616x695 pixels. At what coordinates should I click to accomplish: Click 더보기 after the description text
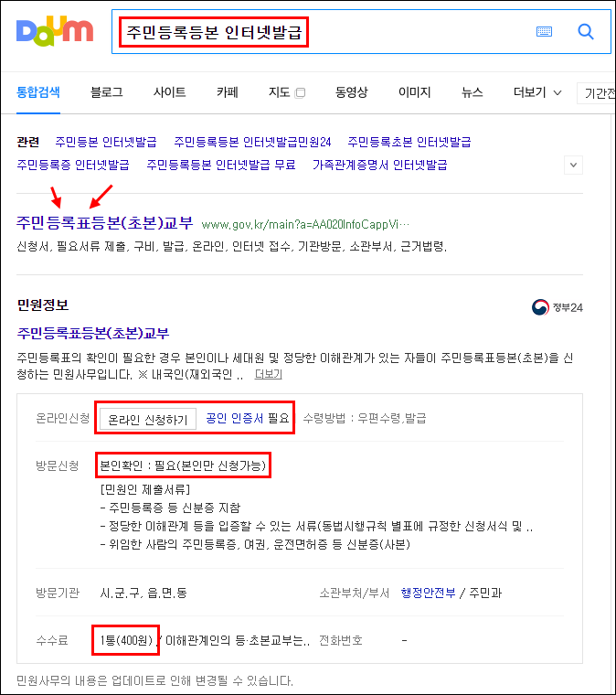[269, 374]
